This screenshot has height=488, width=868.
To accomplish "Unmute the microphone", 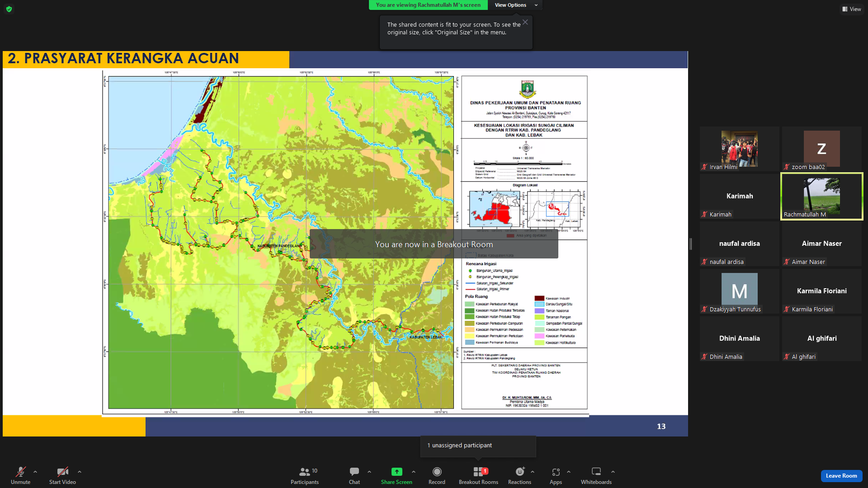I will pos(20,475).
